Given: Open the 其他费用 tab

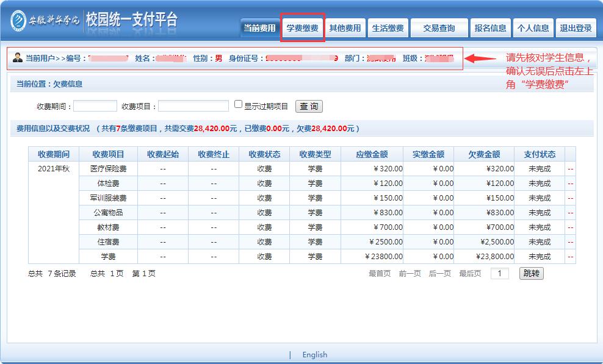Looking at the screenshot, I should (345, 28).
